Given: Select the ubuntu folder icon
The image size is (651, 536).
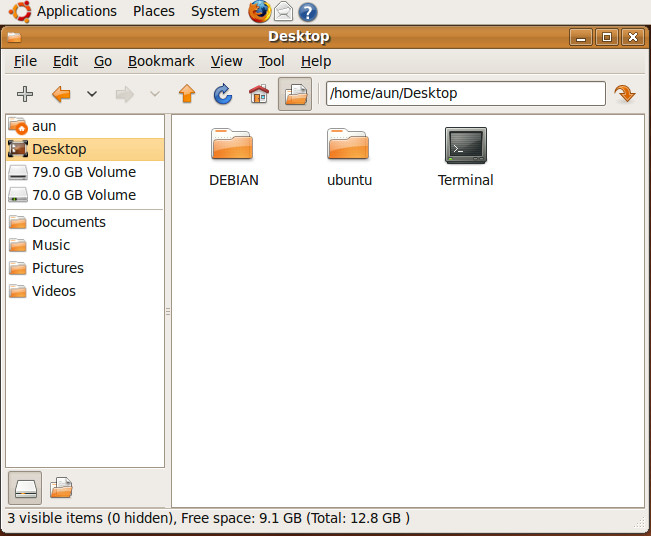Looking at the screenshot, I should pyautogui.click(x=348, y=144).
